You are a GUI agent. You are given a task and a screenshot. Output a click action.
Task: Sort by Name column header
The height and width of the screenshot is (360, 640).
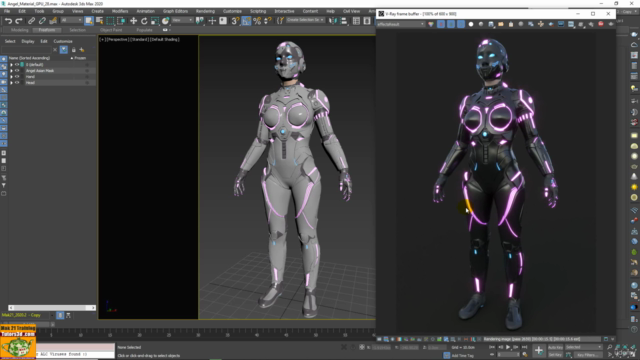point(29,58)
